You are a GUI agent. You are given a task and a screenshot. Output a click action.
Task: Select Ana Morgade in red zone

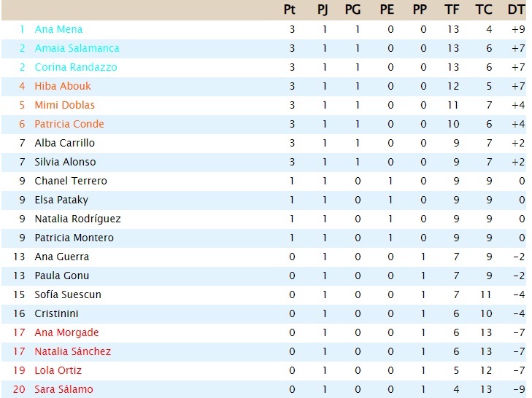[66, 333]
